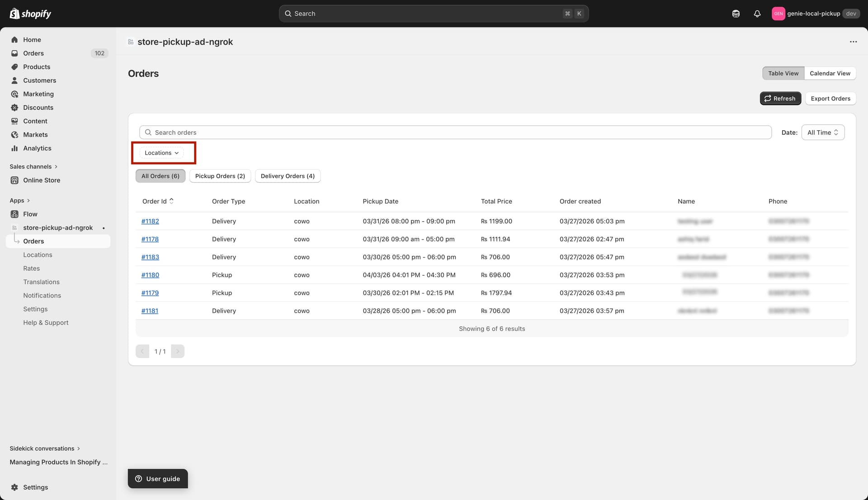Open the Flow app
This screenshot has height=500, width=868.
coord(30,214)
